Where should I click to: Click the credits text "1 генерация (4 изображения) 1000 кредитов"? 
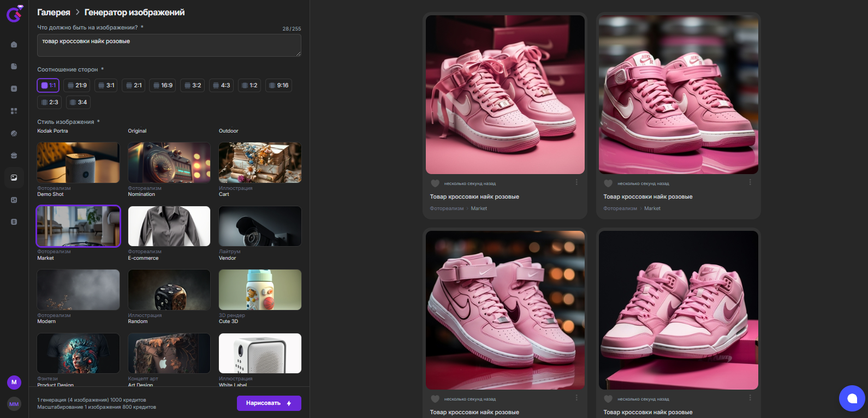click(92, 400)
